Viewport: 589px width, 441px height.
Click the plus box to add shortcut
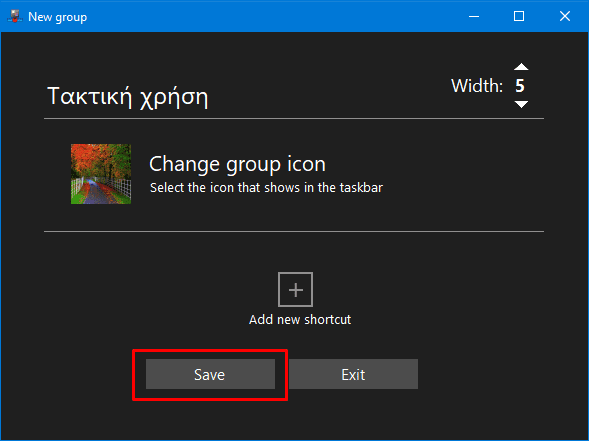coord(295,290)
